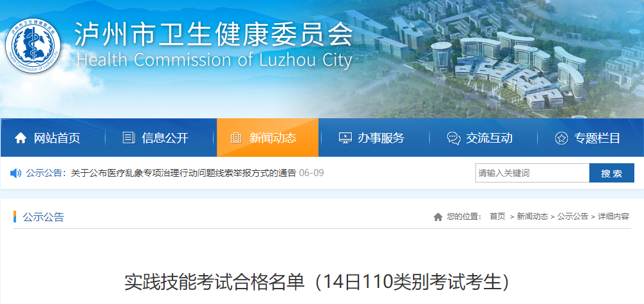Click the building icon beside 新闻动态

point(236,138)
